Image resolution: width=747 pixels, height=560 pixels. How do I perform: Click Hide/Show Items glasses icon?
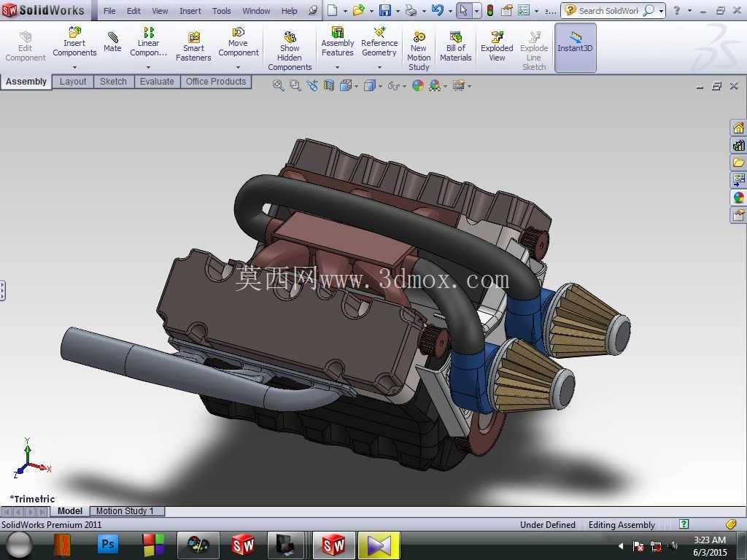tap(393, 86)
